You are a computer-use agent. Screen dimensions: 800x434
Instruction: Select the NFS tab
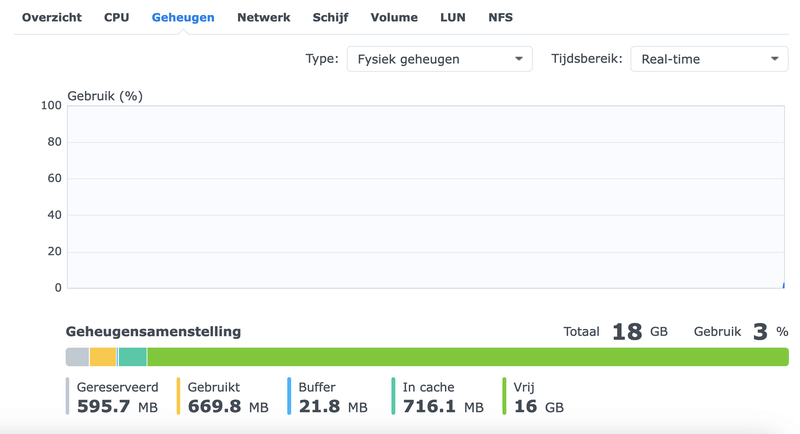500,17
